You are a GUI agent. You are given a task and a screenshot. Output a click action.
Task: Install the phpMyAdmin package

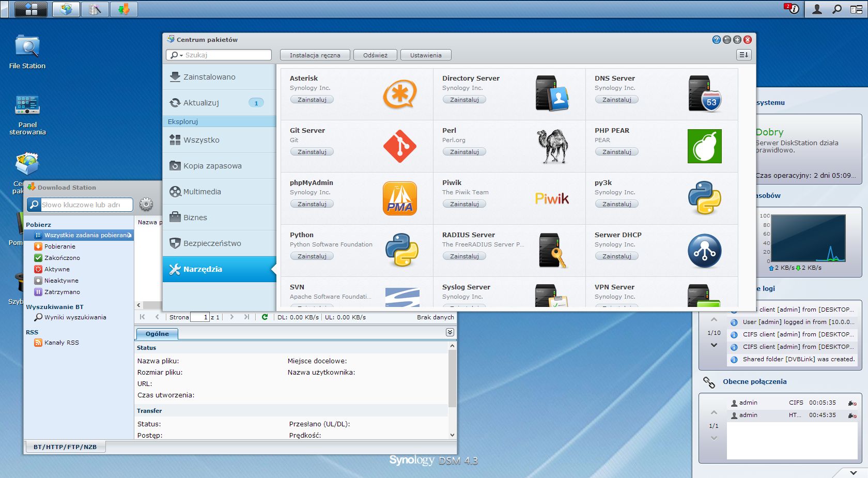pos(312,204)
